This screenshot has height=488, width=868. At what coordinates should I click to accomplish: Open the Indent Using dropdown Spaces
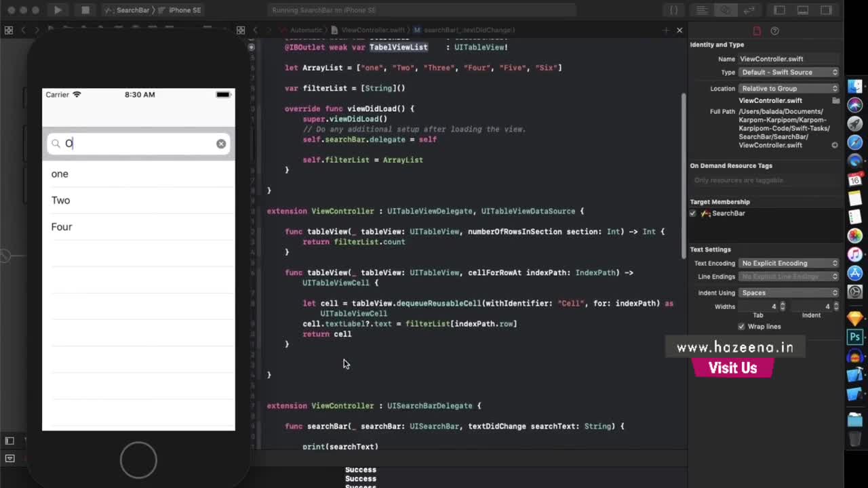[788, 293]
